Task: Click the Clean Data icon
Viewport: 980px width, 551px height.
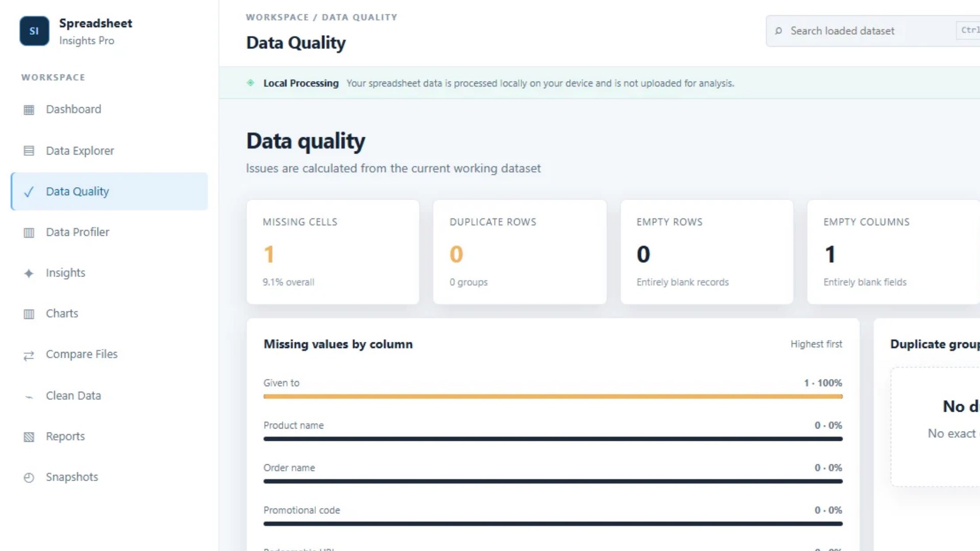Action: click(x=29, y=396)
